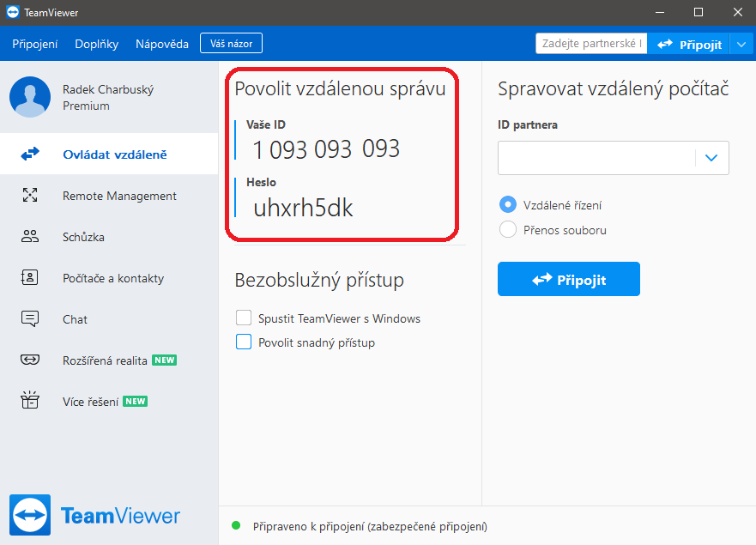Open the Nápověda menu
The image size is (756, 545).
[x=160, y=44]
